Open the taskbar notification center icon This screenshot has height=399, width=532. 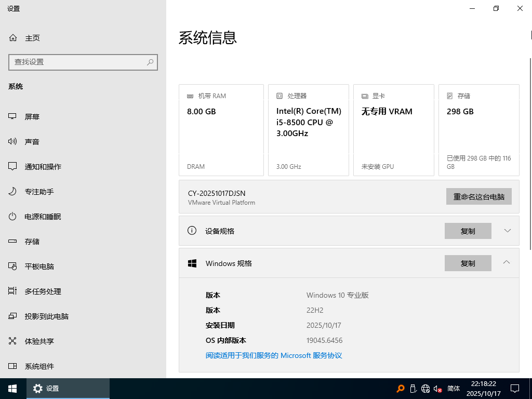[515, 388]
